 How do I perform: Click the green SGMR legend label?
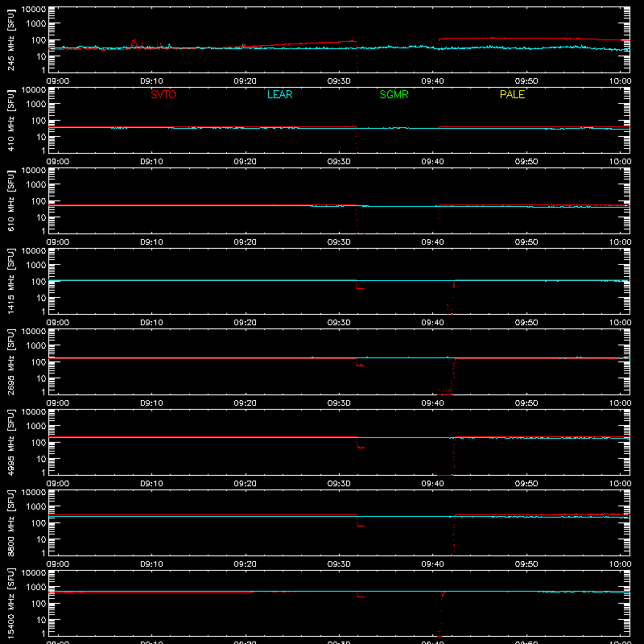click(x=394, y=94)
